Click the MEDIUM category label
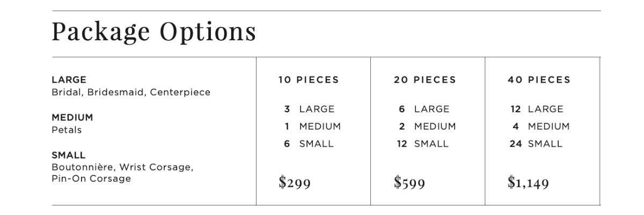 [72, 117]
